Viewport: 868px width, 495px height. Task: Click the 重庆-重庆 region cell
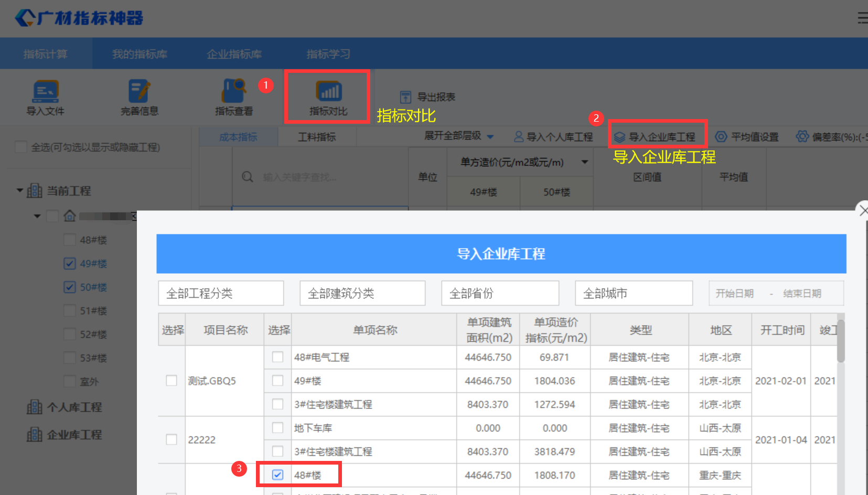coord(720,475)
